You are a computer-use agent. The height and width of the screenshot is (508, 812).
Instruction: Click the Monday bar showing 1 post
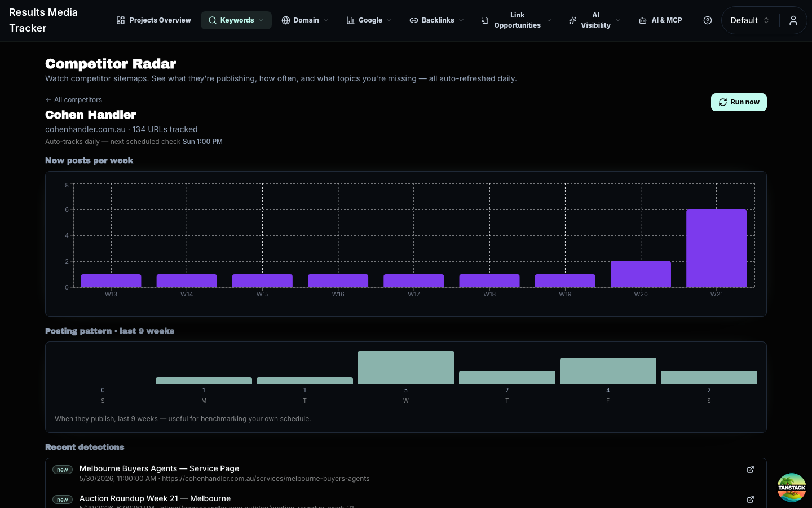[204, 380]
